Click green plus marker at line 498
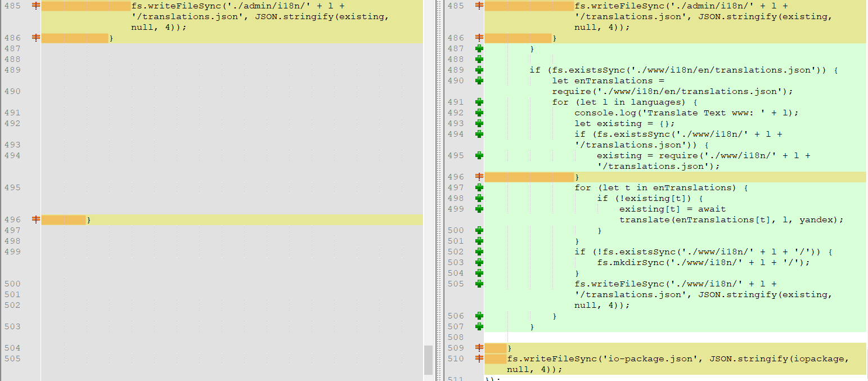Viewport: 868px width, 381px height. click(x=479, y=198)
